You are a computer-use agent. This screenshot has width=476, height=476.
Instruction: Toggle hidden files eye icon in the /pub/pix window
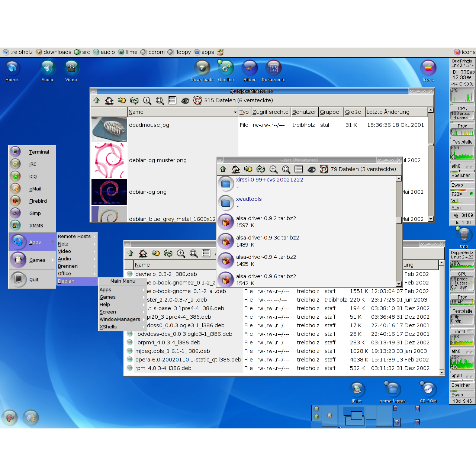pyautogui.click(x=185, y=100)
